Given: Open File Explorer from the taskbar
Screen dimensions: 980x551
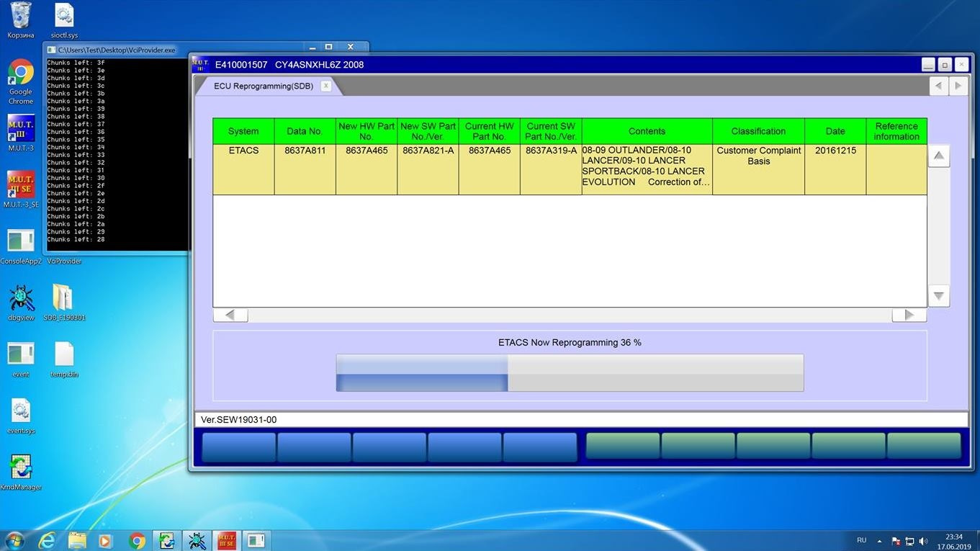Looking at the screenshot, I should pos(77,540).
